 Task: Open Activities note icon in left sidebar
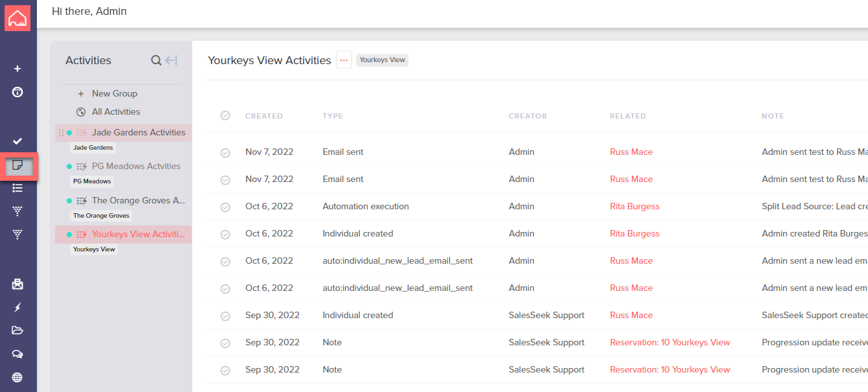[18, 167]
